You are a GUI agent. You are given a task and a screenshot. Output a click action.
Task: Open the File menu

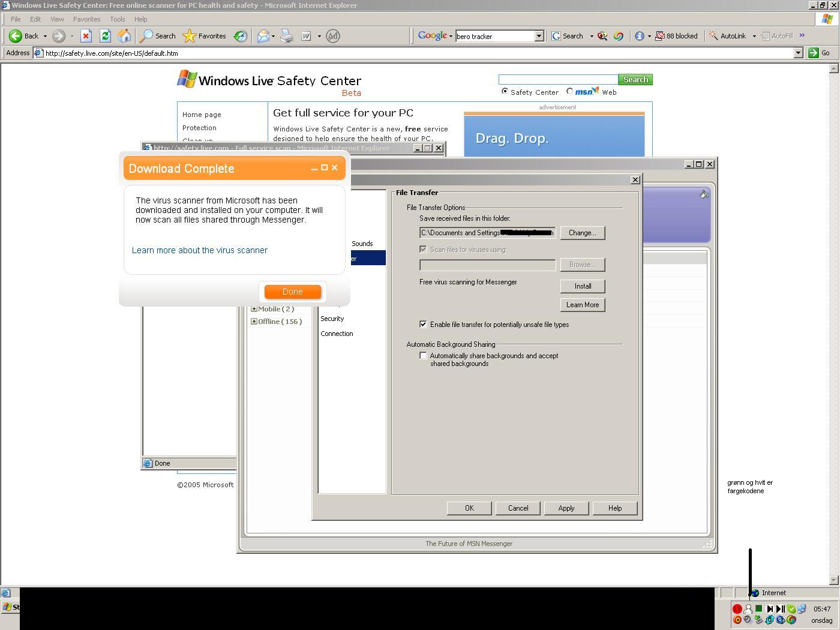point(16,19)
